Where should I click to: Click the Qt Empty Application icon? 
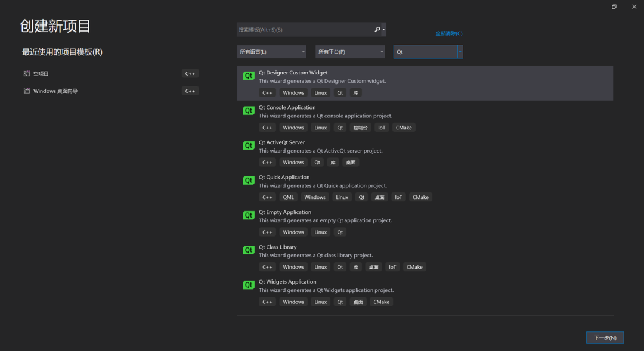coord(249,215)
